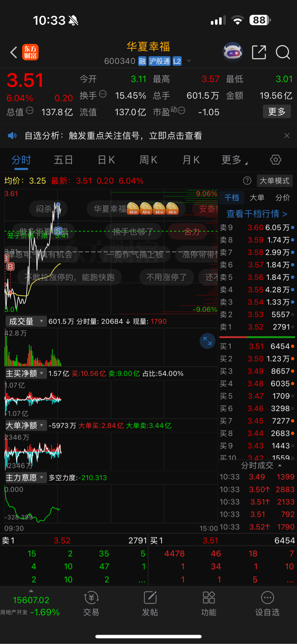
Task: Tap info icon next to 换手
Action: [x=103, y=94]
